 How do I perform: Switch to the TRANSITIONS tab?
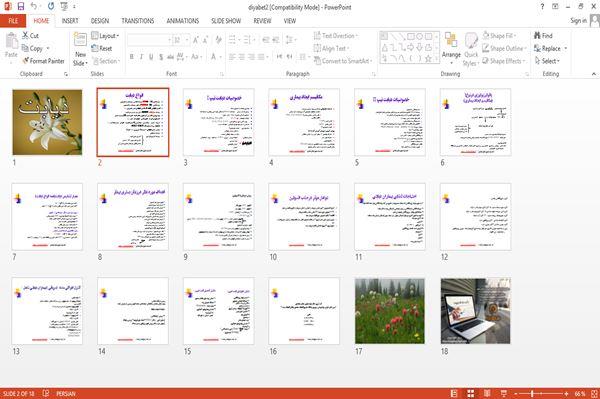[x=138, y=21]
